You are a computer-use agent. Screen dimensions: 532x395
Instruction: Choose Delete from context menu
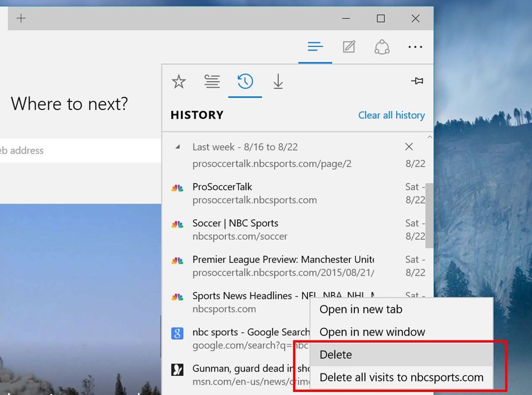(x=401, y=355)
